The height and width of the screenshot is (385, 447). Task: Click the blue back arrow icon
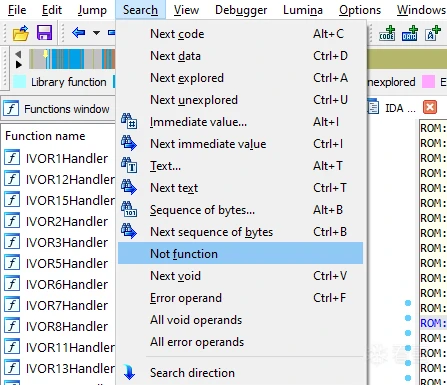click(78, 33)
